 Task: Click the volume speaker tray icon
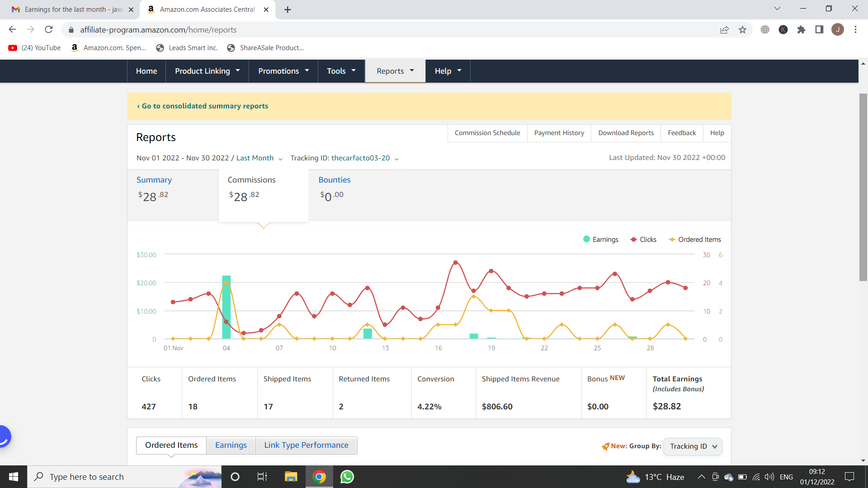click(769, 477)
